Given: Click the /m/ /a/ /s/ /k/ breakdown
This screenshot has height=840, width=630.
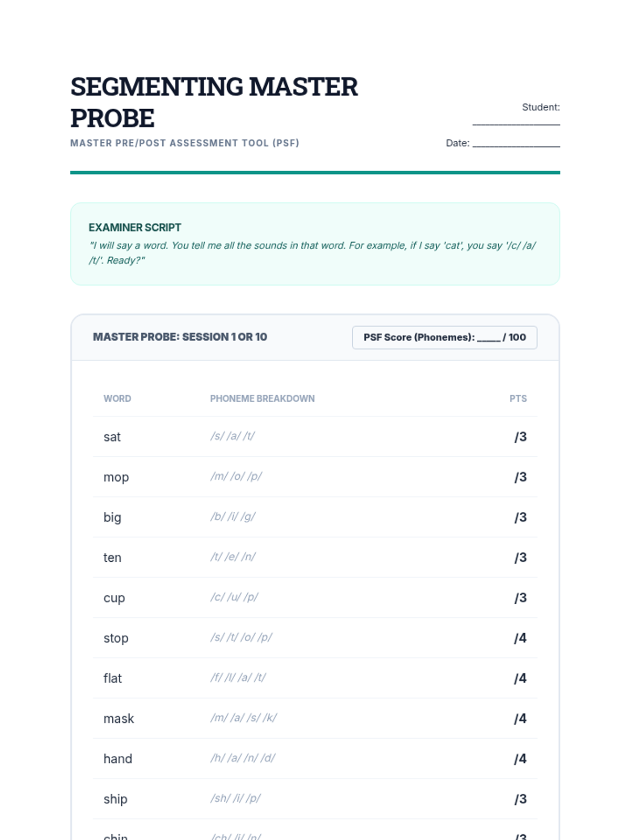Looking at the screenshot, I should click(244, 718).
